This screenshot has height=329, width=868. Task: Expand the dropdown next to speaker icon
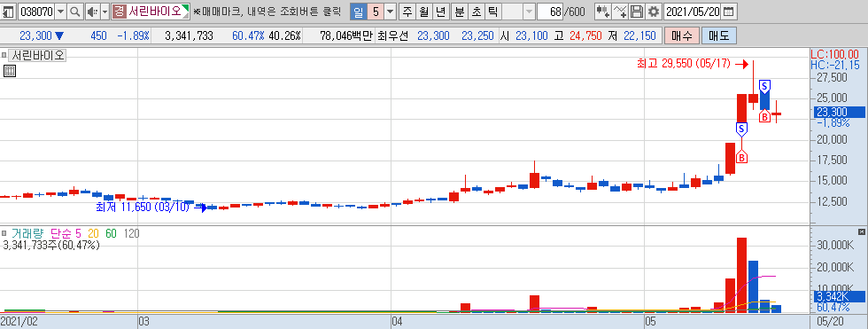[x=105, y=11]
